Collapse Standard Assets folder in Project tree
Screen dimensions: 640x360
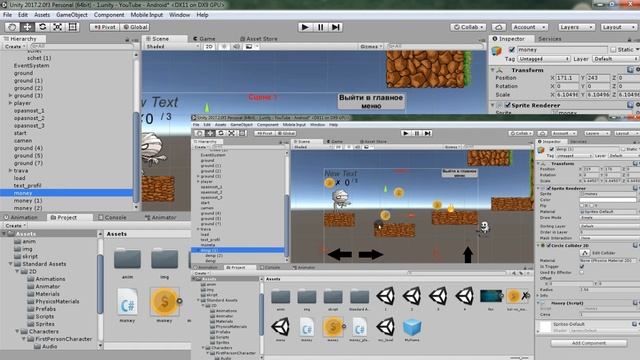(x=10, y=264)
